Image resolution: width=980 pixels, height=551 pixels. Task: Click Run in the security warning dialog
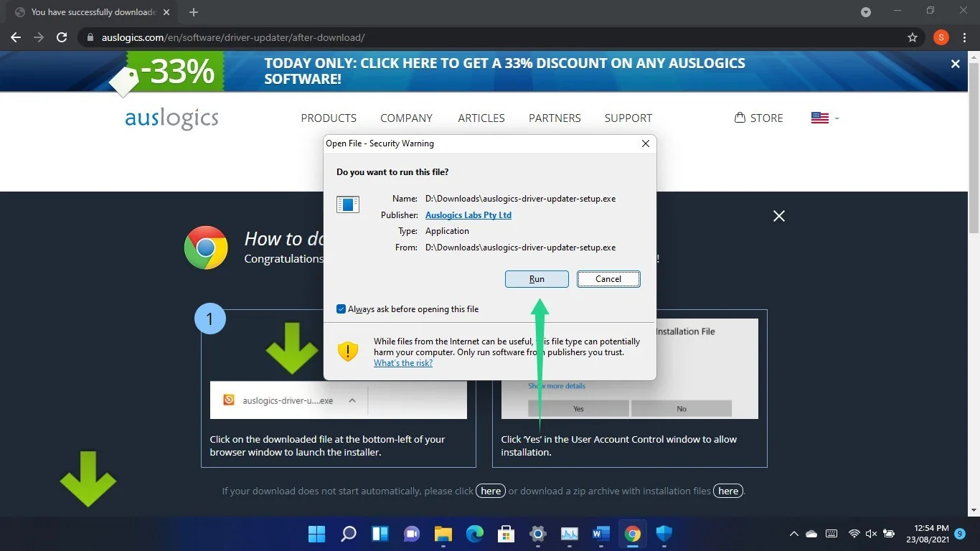pos(537,279)
